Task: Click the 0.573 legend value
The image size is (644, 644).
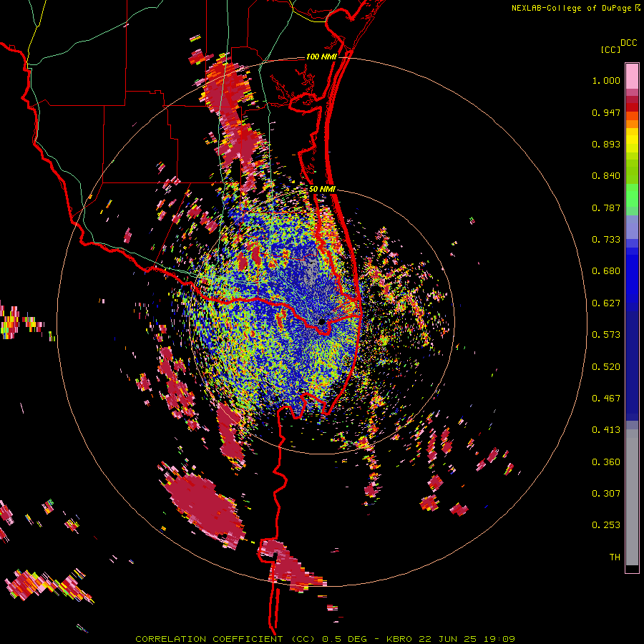Action: (606, 335)
